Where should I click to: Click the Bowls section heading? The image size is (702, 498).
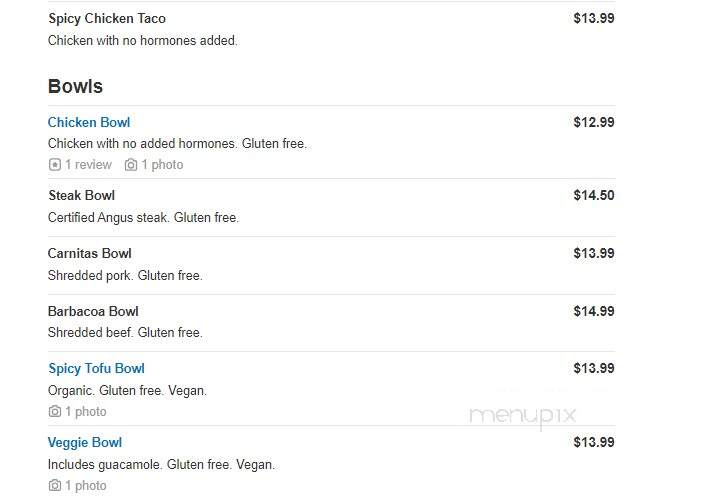[x=75, y=86]
